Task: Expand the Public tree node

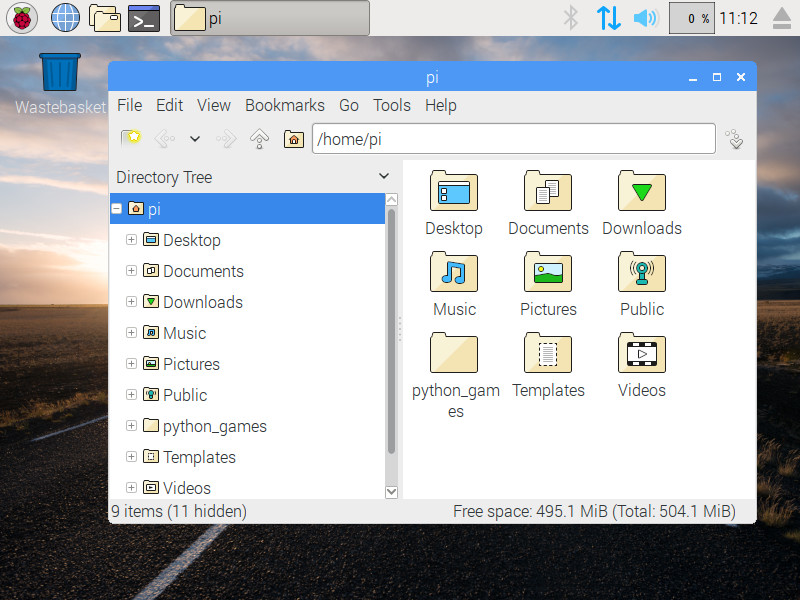Action: 131,394
